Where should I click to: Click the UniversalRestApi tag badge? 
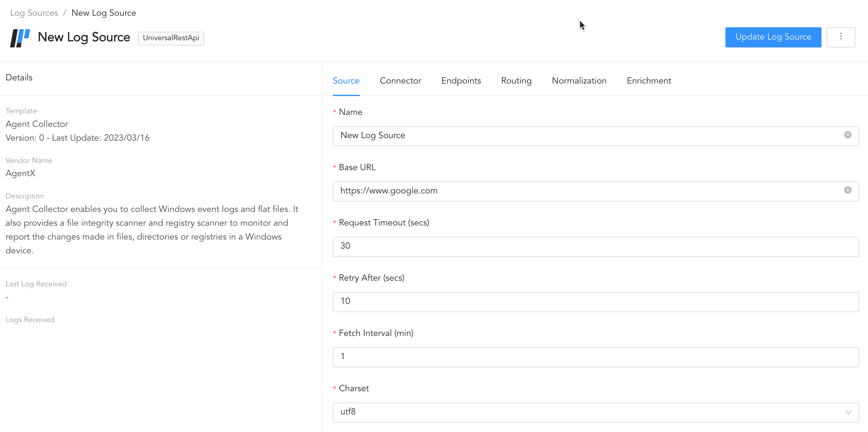click(171, 38)
